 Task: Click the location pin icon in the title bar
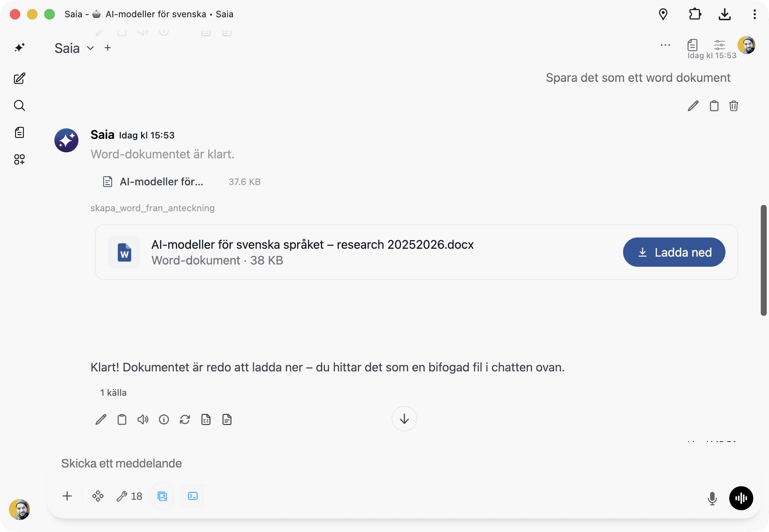663,14
